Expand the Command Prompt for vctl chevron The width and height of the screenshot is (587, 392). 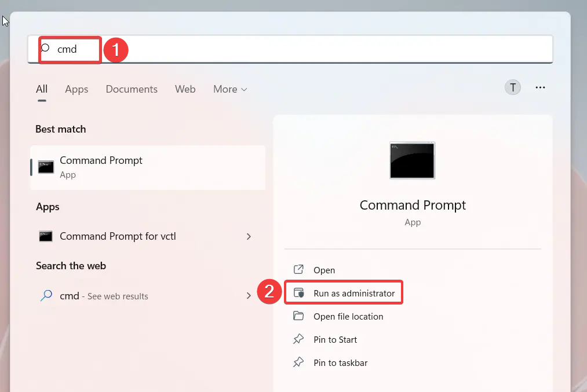coord(249,236)
